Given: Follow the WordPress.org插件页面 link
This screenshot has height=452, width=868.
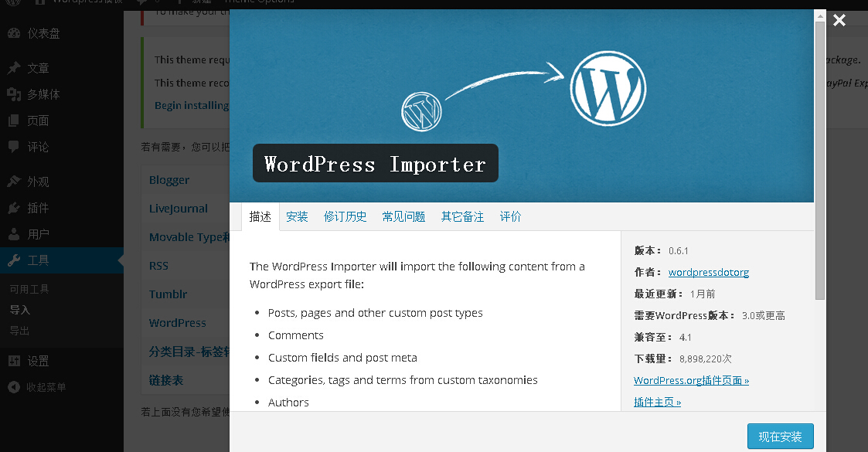Looking at the screenshot, I should click(691, 380).
